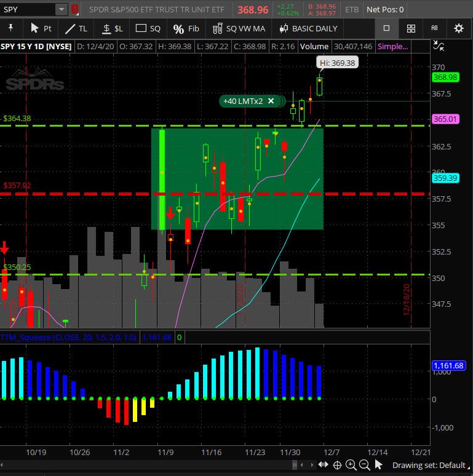Activate the Fibonacci retracement tool
473x476 pixels.
(186, 28)
